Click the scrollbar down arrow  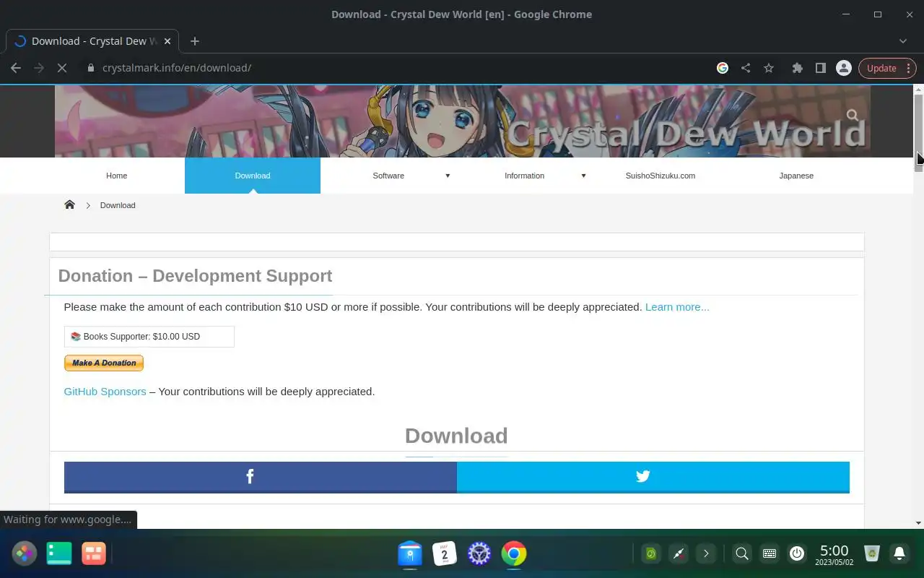(x=918, y=523)
